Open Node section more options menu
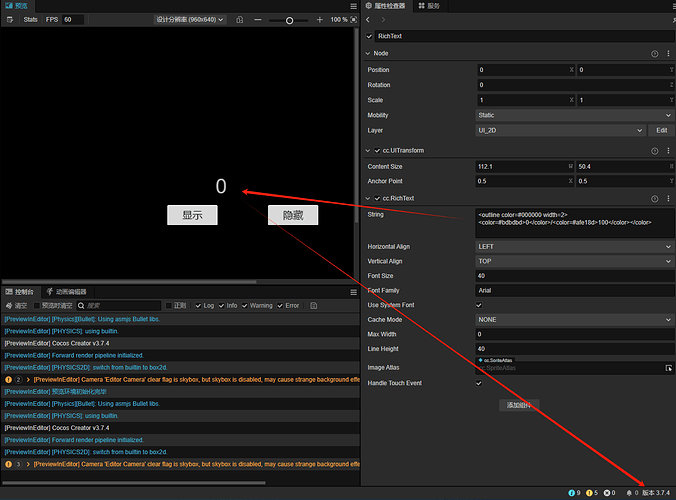This screenshot has height=500, width=676. (668, 53)
